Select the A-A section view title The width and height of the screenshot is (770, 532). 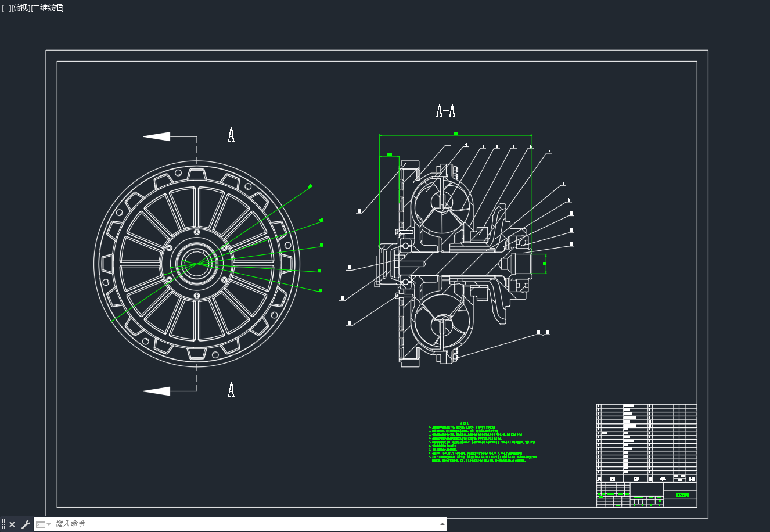(x=445, y=110)
